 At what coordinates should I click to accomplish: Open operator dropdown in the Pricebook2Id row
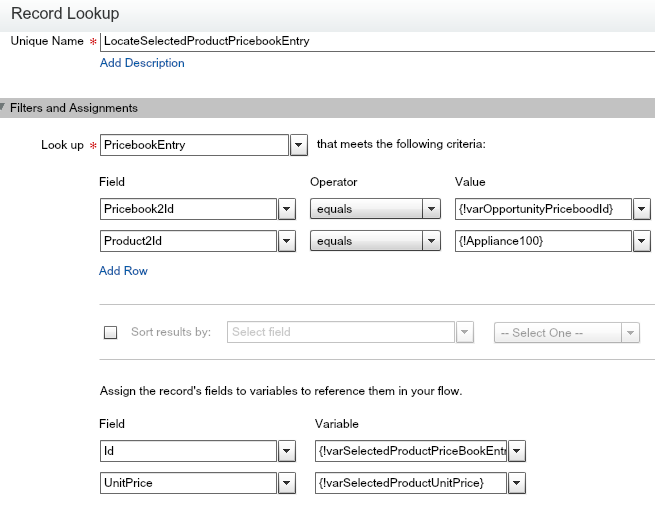point(432,209)
